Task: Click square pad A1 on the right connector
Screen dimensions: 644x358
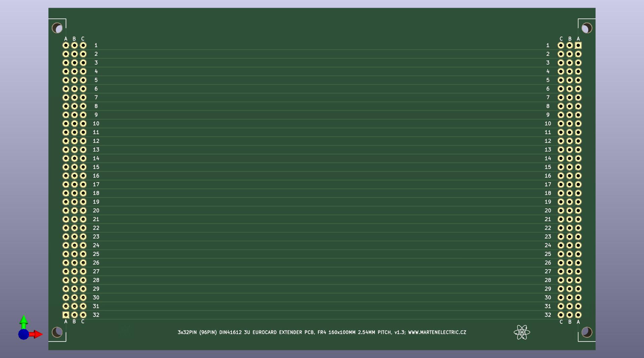Action: pyautogui.click(x=578, y=45)
